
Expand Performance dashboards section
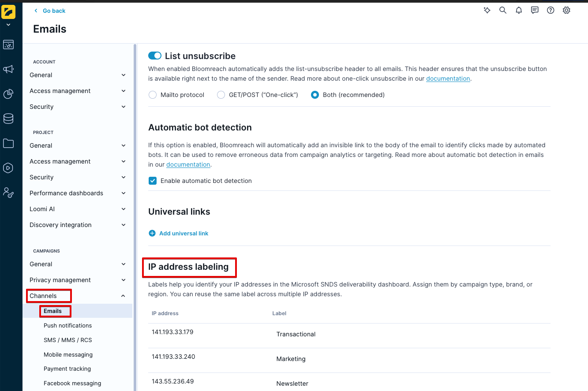(x=78, y=193)
